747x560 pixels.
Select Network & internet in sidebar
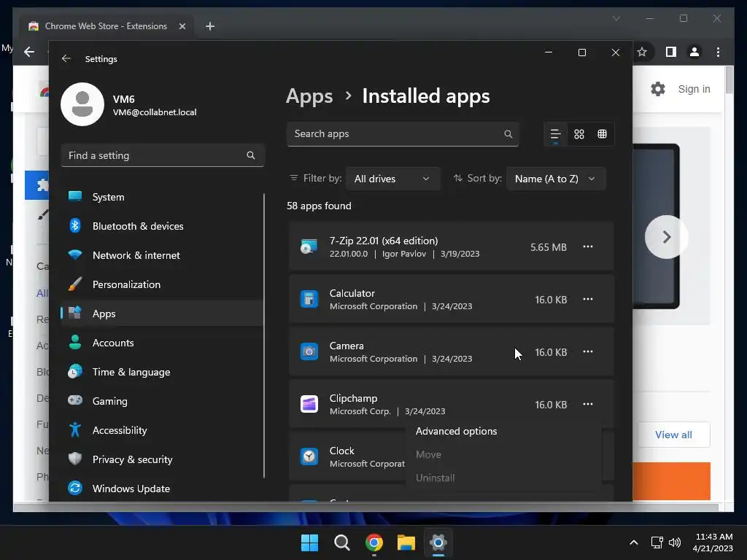pyautogui.click(x=162, y=255)
